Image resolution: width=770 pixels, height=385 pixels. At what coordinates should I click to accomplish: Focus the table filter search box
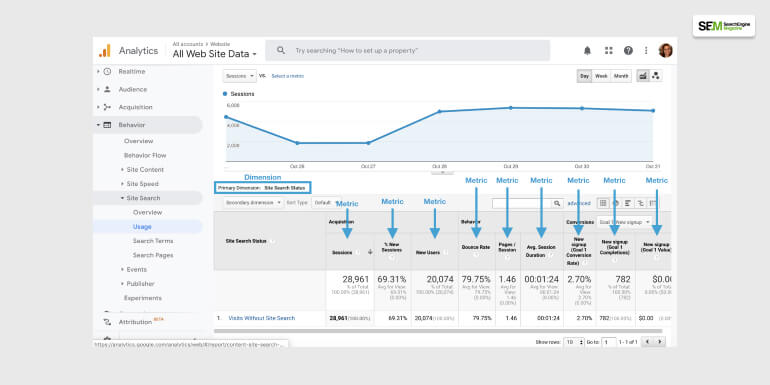[522, 203]
